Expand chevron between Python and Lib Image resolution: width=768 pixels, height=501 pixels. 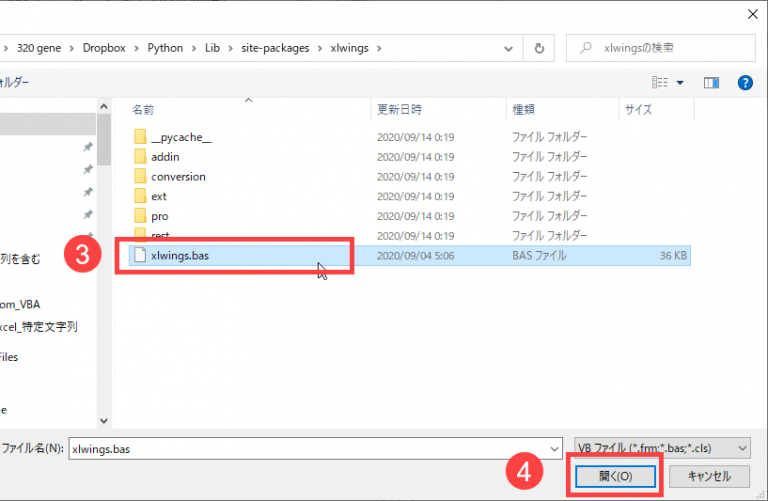tap(194, 48)
